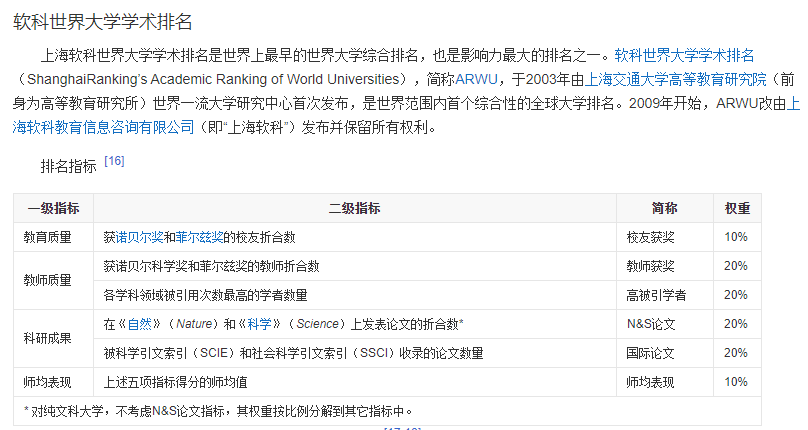This screenshot has height=430, width=808.
Task: Click 20% weight in 高被引学者 row
Action: (737, 295)
